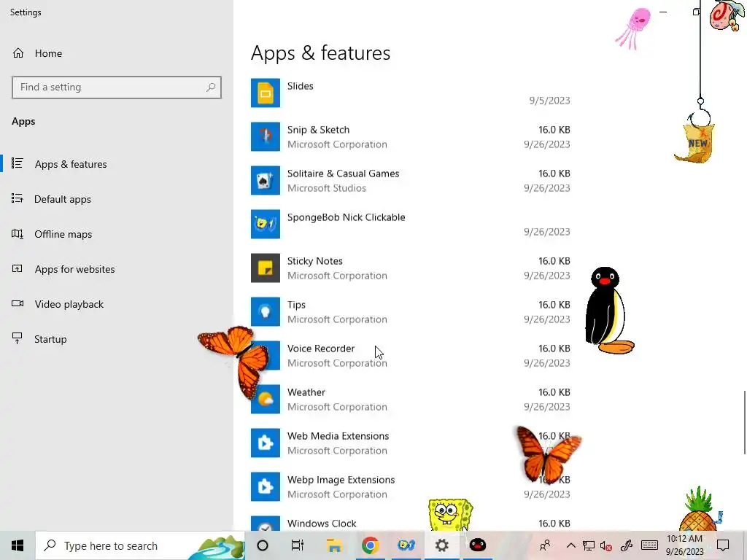Click the taskbar clock showing 10:12 AM
The image size is (747, 560).
coord(684,545)
